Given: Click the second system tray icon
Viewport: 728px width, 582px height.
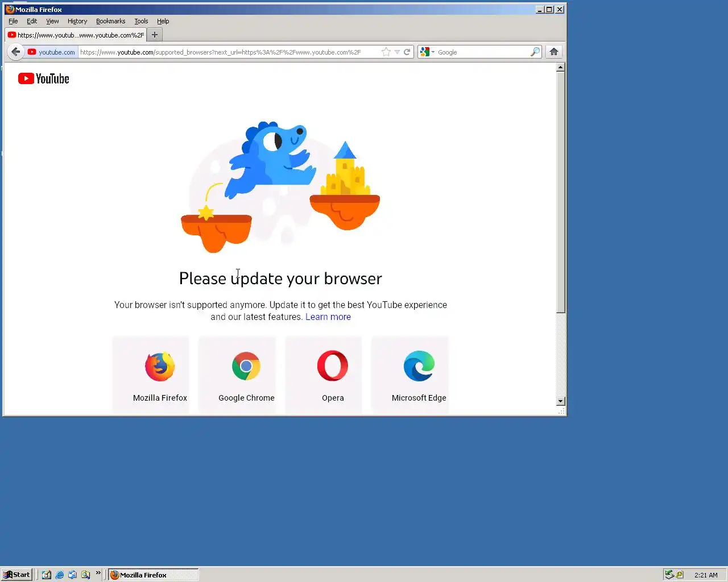Looking at the screenshot, I should point(680,575).
